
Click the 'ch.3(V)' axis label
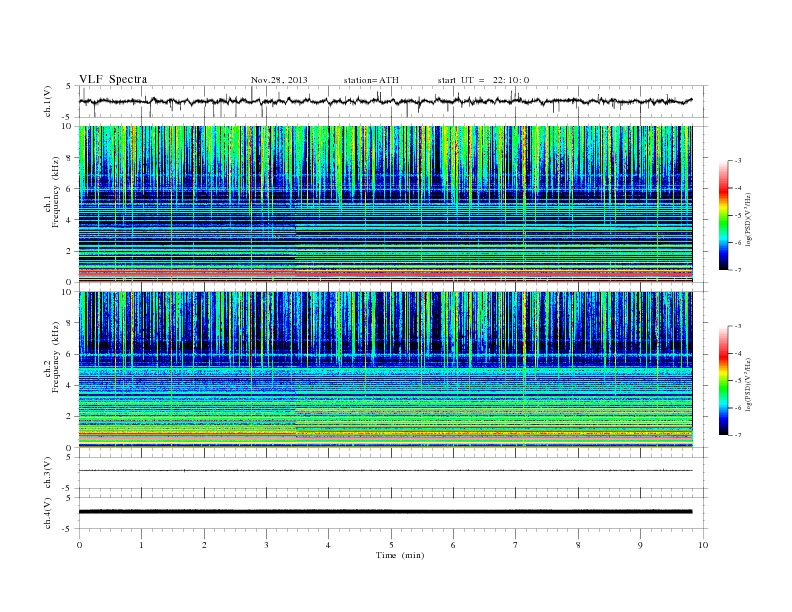point(48,473)
